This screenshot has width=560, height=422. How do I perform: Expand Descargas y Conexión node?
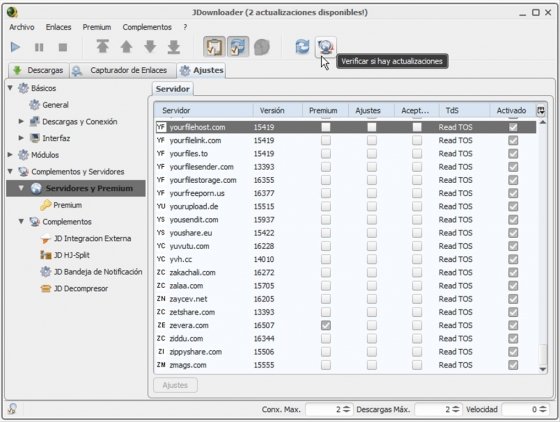[x=21, y=121]
